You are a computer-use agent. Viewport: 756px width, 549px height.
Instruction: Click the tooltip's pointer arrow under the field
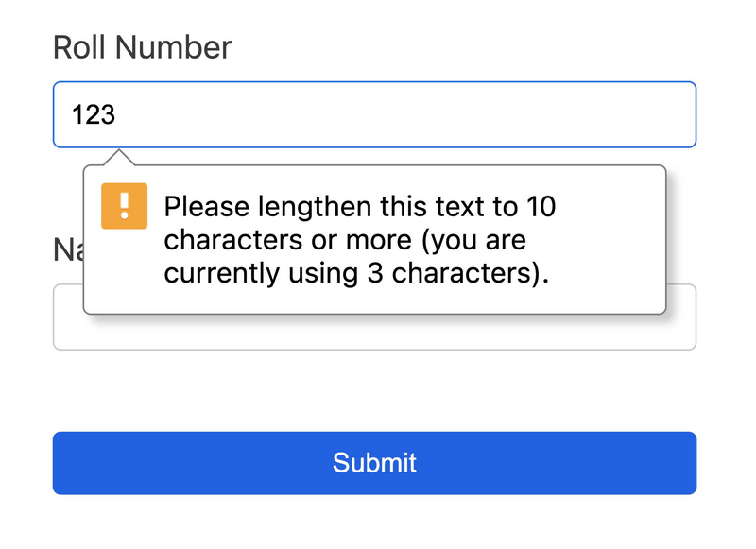119,157
